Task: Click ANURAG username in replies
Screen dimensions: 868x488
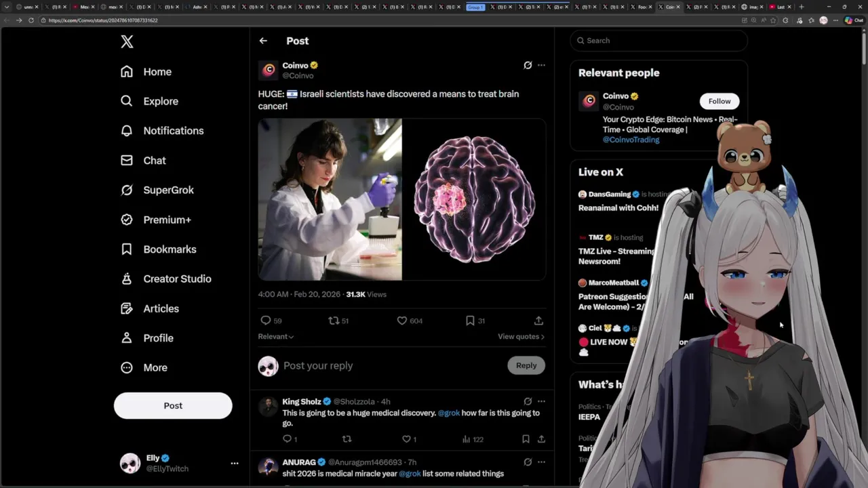Action: (299, 462)
